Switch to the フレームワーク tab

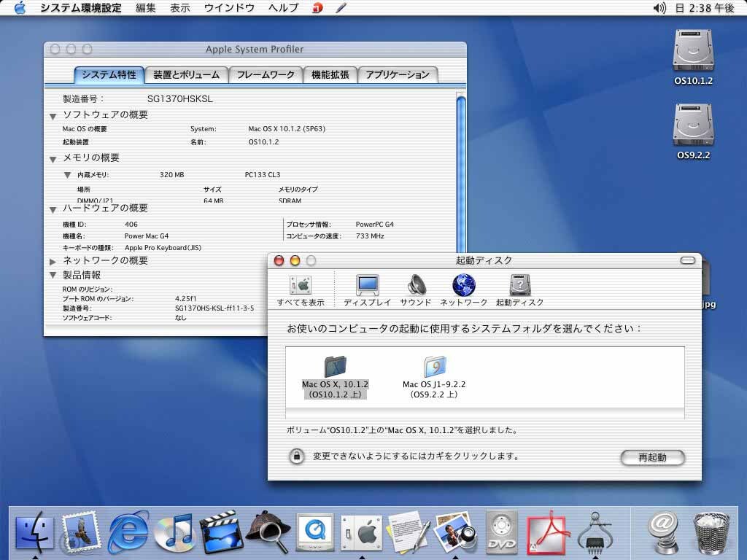tap(266, 75)
